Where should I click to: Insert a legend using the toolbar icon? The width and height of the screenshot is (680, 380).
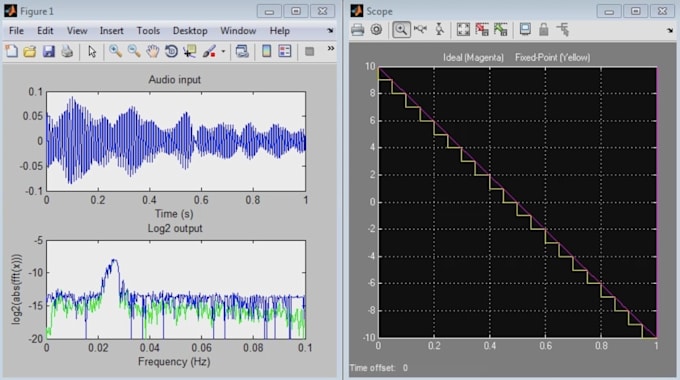285,51
